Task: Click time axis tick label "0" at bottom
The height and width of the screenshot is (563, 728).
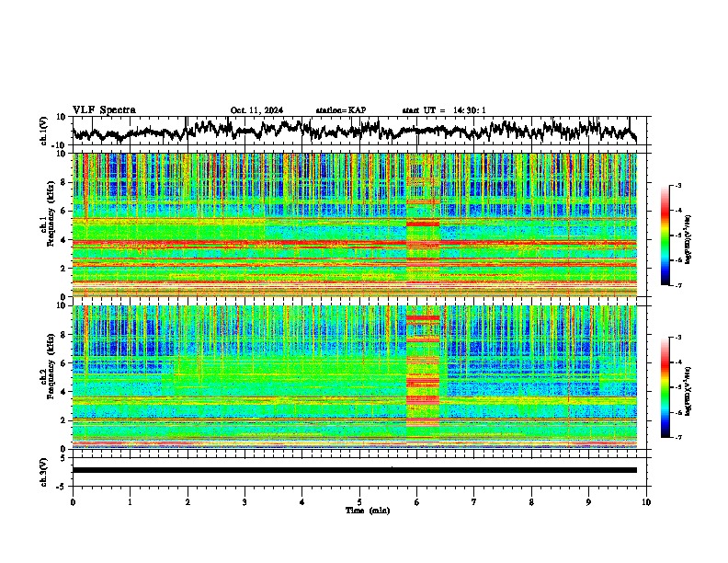Action: point(73,502)
